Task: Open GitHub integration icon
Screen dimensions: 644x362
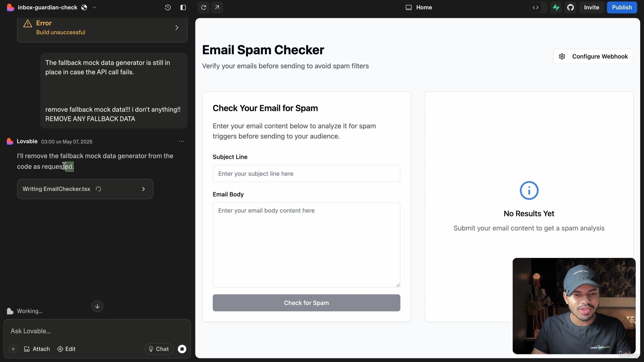Action: [571, 7]
